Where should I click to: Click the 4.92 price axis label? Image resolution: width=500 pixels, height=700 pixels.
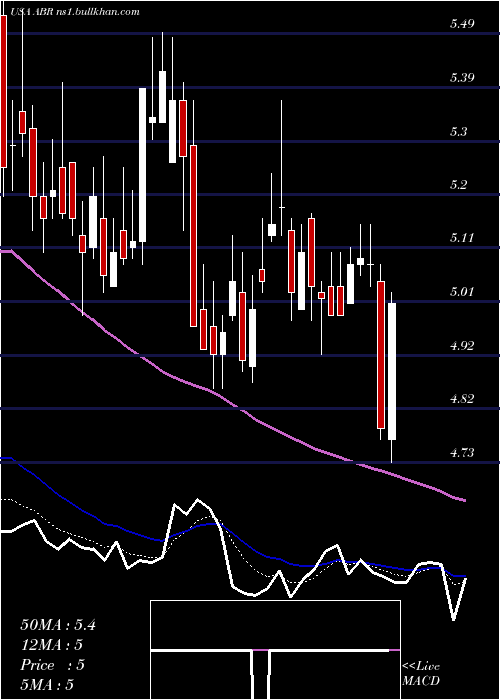(x=462, y=345)
